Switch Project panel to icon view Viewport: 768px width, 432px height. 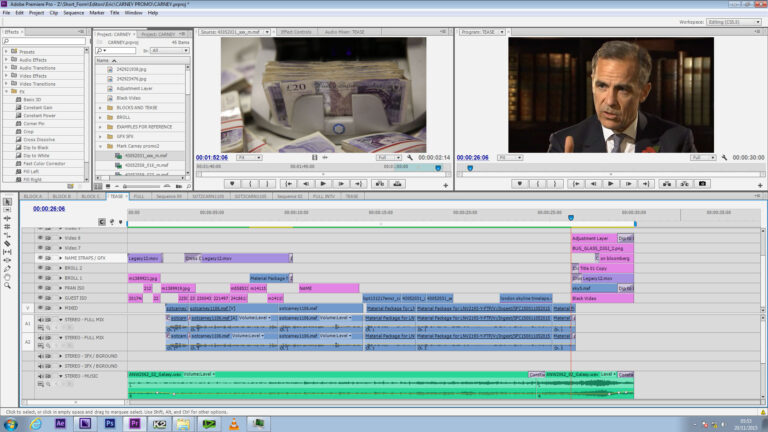point(107,186)
